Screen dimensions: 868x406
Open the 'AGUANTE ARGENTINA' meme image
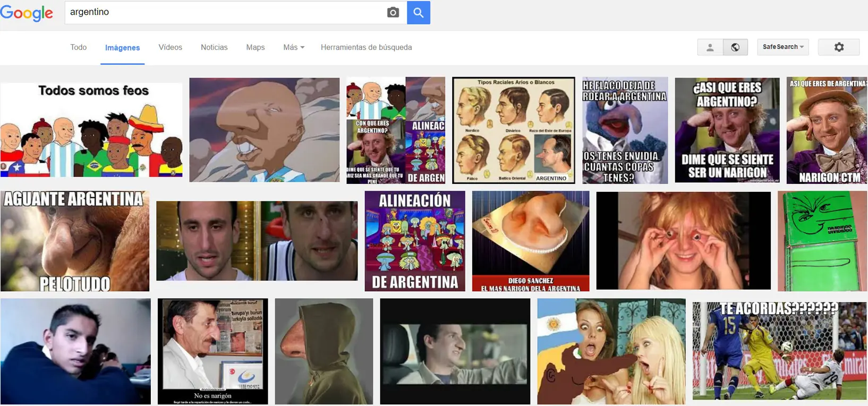75,241
